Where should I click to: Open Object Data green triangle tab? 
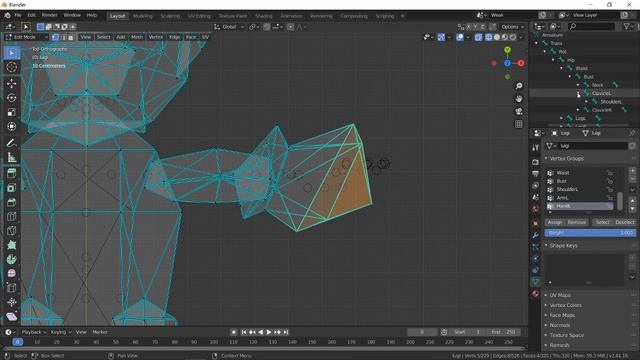pos(536,282)
